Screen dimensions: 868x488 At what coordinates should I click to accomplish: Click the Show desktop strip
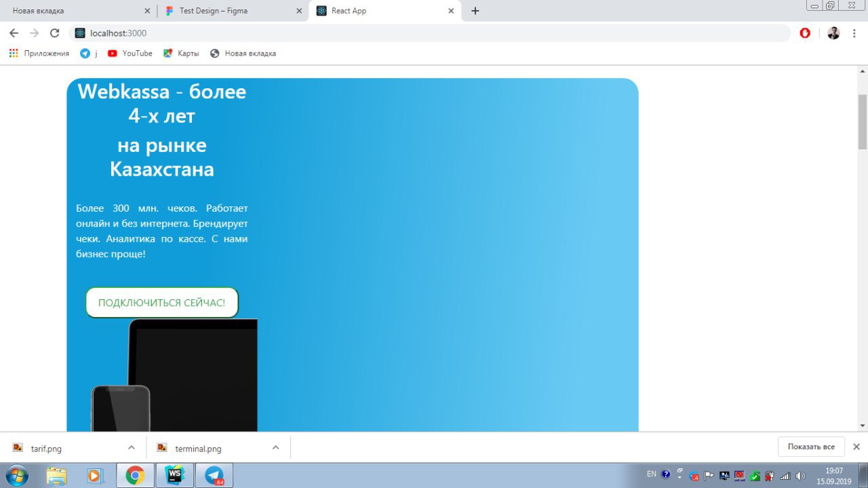coord(863,476)
